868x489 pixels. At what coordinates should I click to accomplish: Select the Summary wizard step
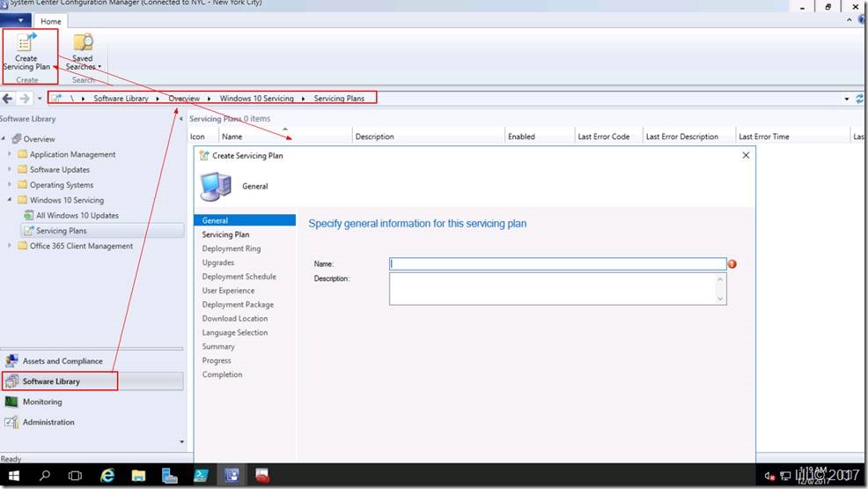click(x=218, y=346)
